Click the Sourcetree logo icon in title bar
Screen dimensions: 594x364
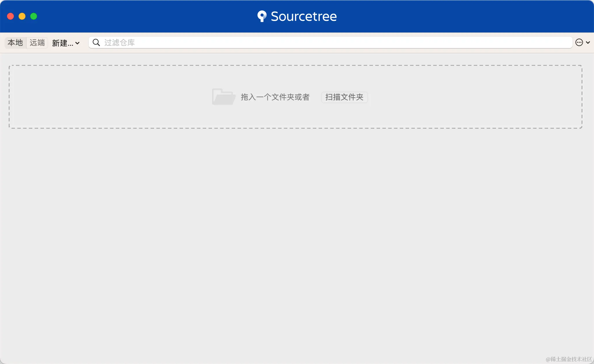(262, 16)
